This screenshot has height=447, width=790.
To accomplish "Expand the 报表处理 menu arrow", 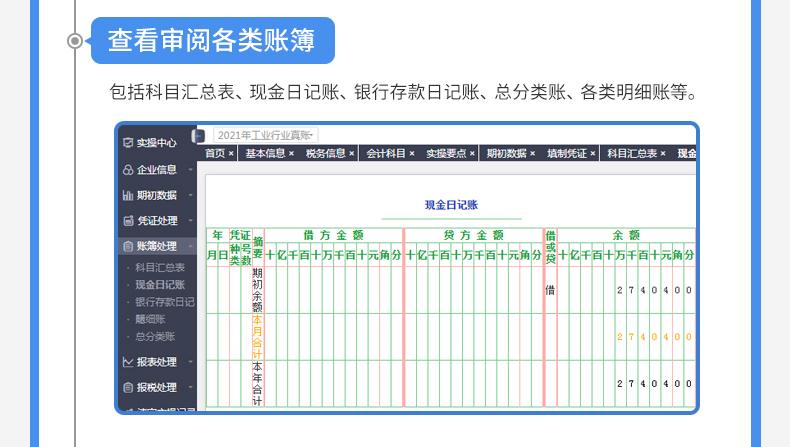I will pos(190,362).
